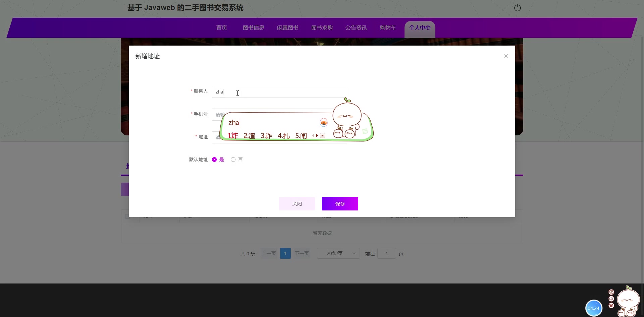This screenshot has width=644, height=317.
Task: Click the 暂无数据 empty table text
Action: pos(322,233)
